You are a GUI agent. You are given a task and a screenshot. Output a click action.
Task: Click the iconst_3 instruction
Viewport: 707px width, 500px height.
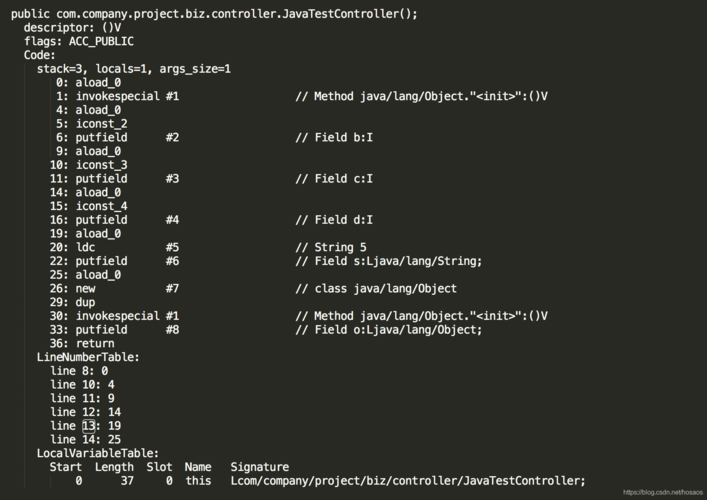(x=98, y=165)
